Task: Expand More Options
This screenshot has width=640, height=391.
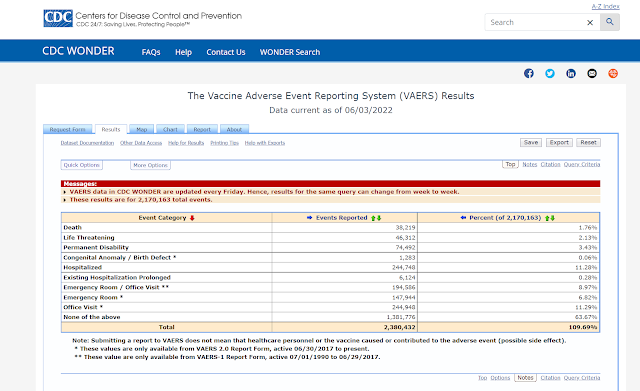Action: tap(151, 165)
